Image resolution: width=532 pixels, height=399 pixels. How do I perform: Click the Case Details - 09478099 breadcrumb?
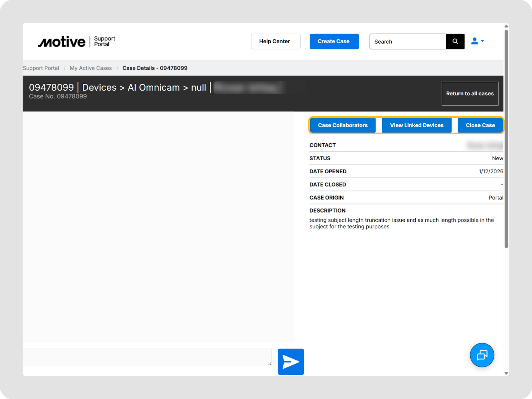point(155,68)
